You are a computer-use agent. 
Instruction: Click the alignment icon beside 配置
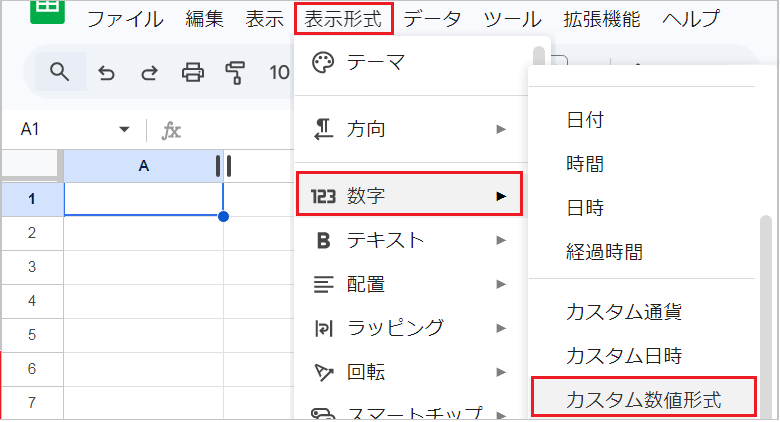[x=323, y=285]
